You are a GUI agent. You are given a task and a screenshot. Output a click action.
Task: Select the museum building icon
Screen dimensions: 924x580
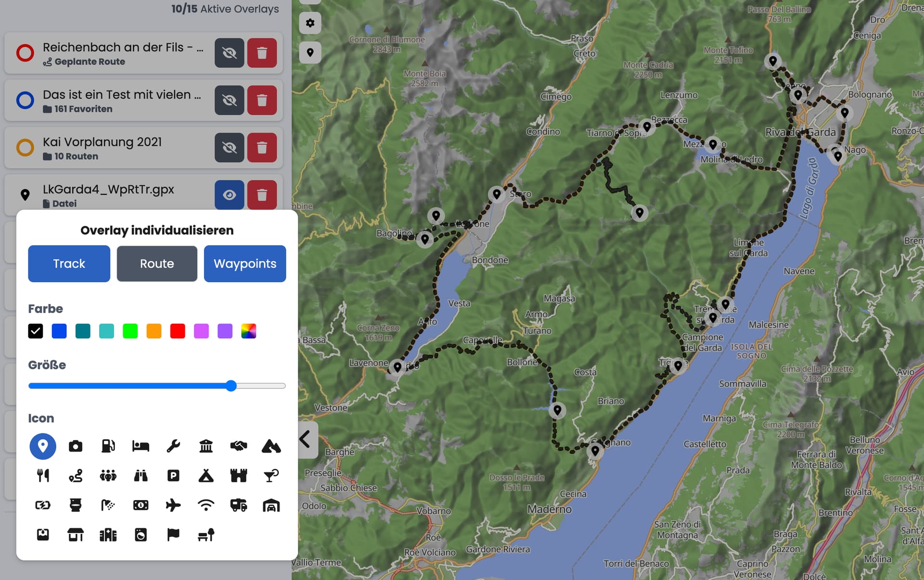click(206, 446)
